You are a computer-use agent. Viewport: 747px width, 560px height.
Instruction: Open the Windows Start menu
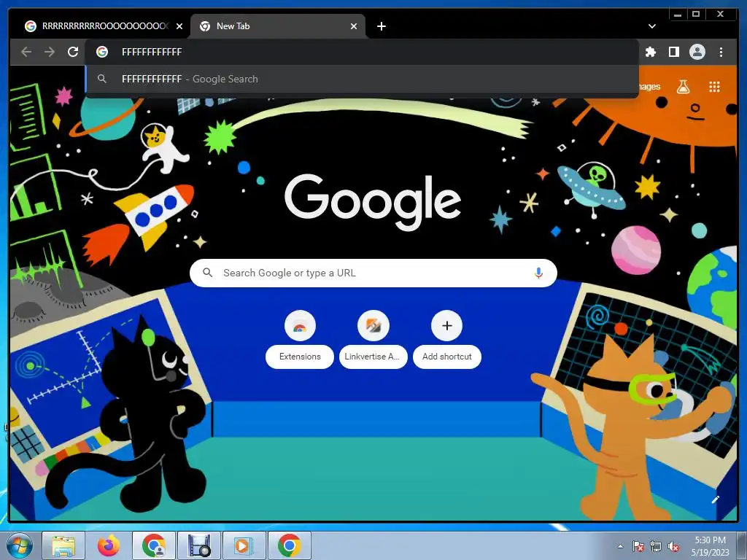20,545
